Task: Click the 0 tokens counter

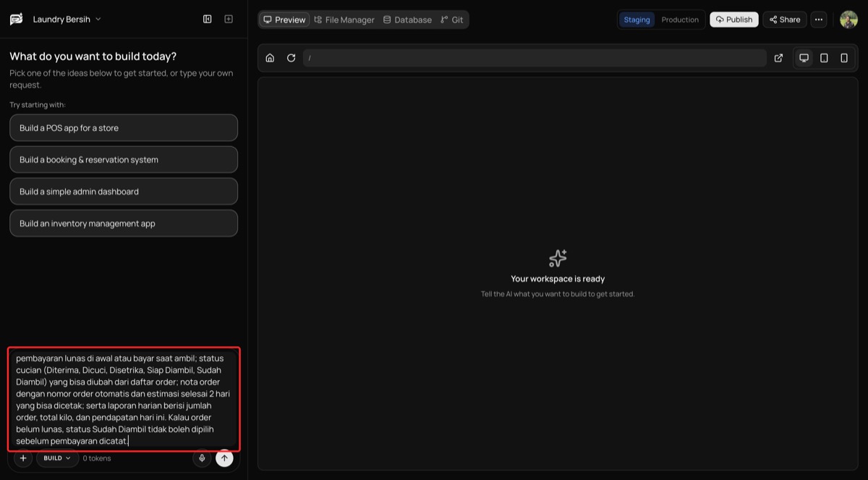Action: click(97, 458)
